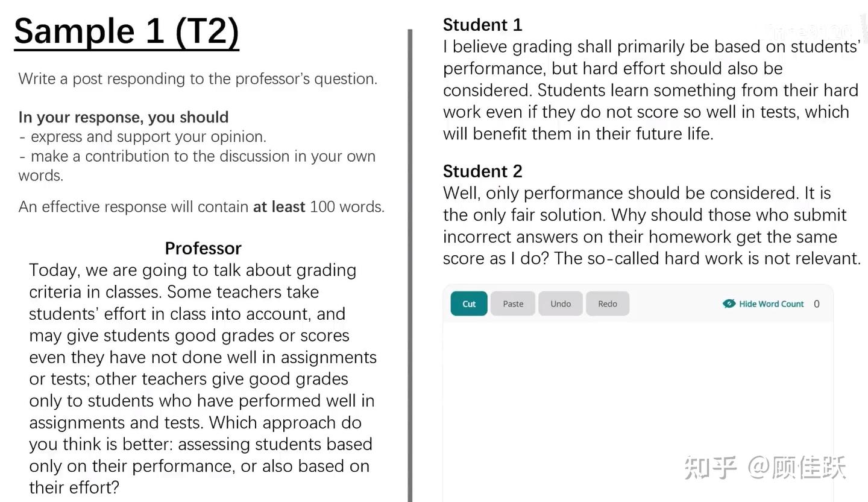
Task: Click inside the empty response text area
Action: pos(638,410)
